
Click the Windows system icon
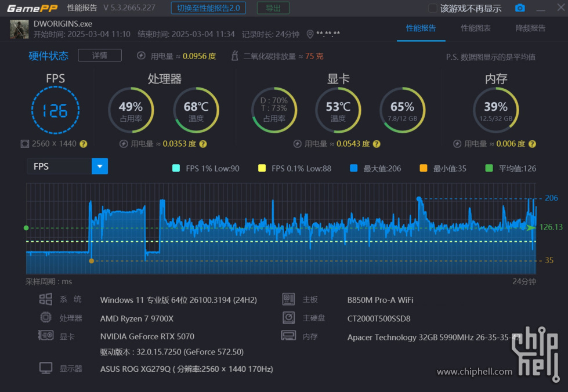tap(46, 299)
